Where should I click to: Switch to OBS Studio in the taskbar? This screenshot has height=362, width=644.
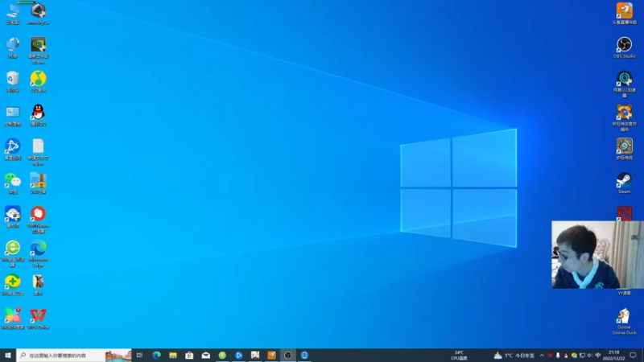click(x=288, y=355)
